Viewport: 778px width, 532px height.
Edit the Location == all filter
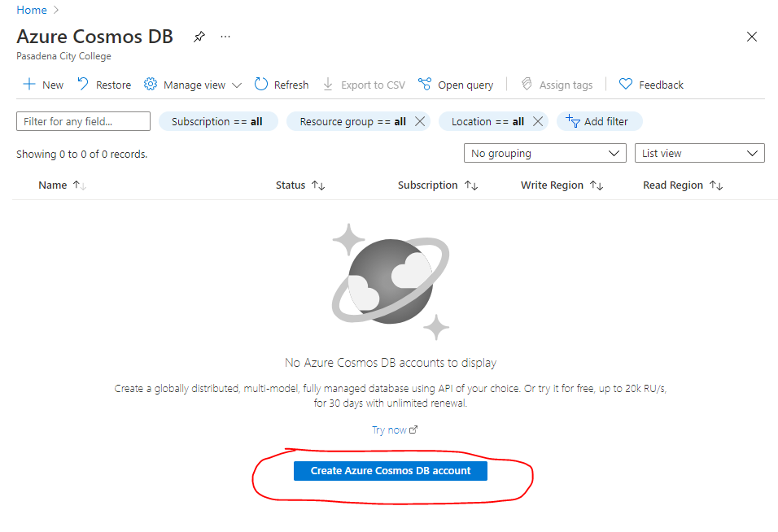(487, 121)
